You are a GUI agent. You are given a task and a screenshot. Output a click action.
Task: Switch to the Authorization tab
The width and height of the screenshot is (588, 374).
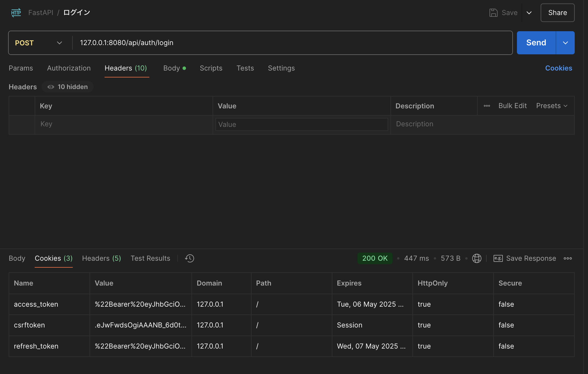click(69, 68)
